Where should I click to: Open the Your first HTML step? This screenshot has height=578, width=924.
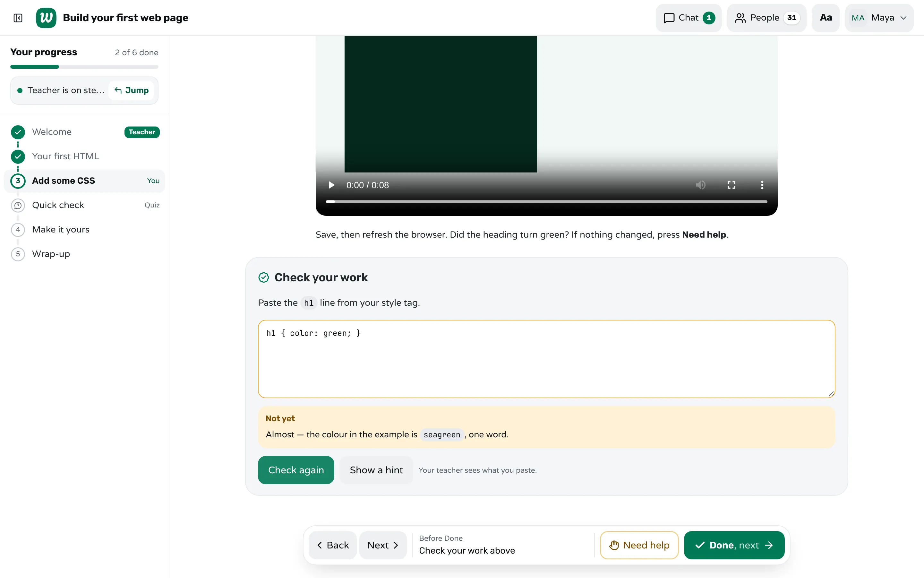84,156
